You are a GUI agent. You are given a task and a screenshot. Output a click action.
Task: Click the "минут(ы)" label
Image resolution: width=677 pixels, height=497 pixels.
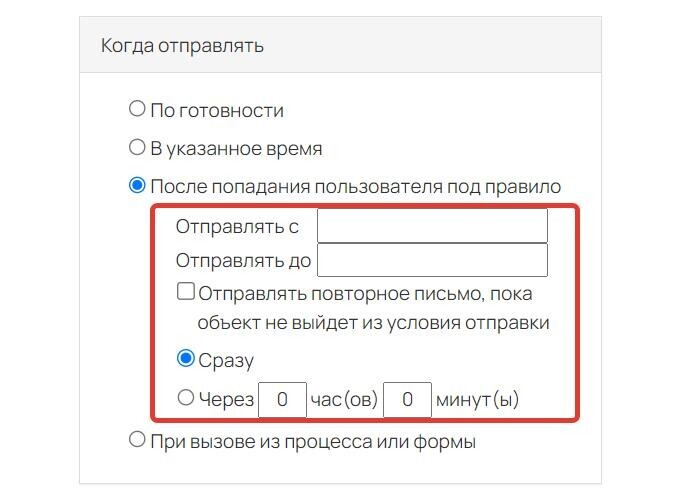[478, 399]
